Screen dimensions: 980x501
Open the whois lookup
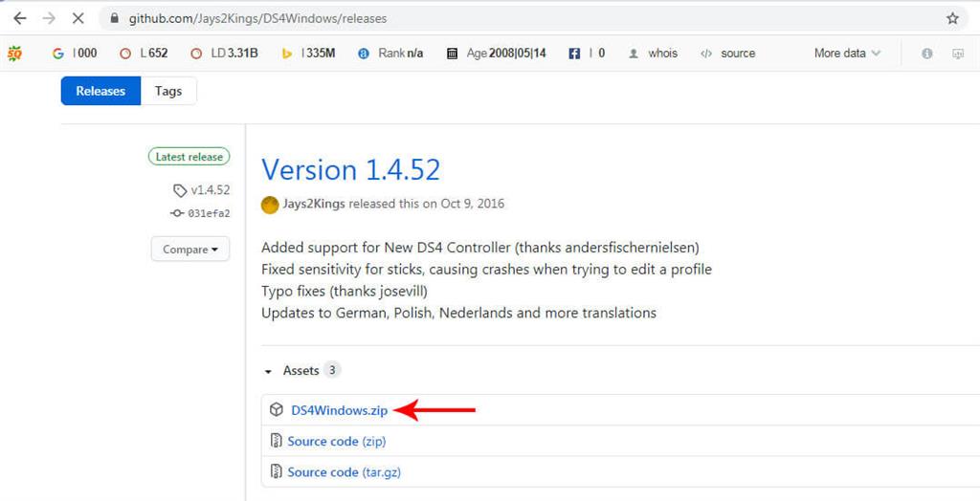click(x=661, y=54)
